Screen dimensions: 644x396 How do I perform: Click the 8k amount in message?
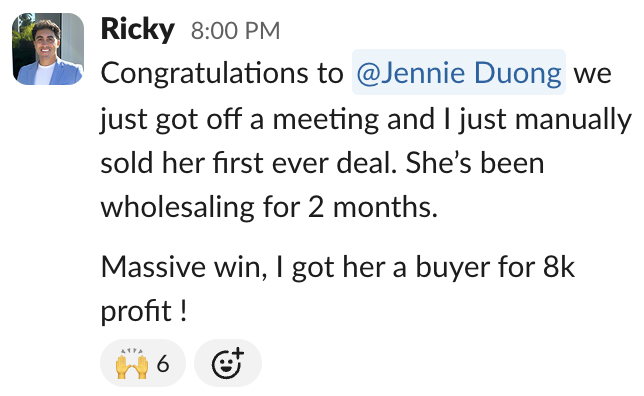click(x=559, y=267)
